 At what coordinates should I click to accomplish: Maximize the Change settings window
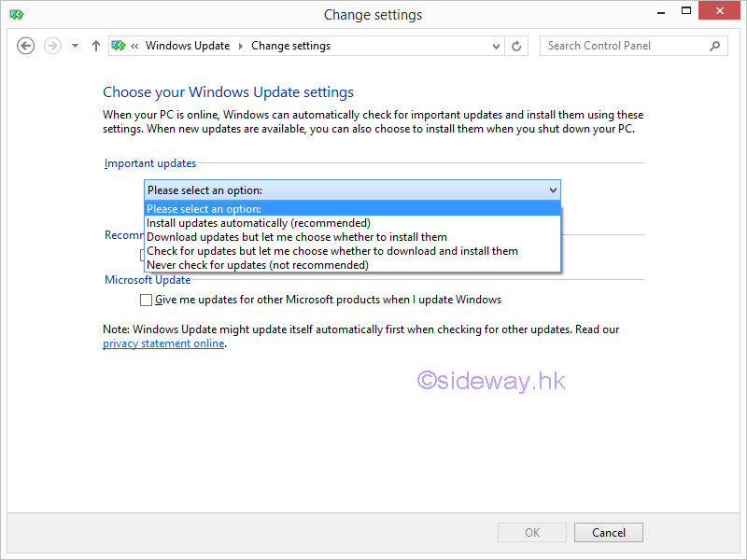[x=686, y=11]
